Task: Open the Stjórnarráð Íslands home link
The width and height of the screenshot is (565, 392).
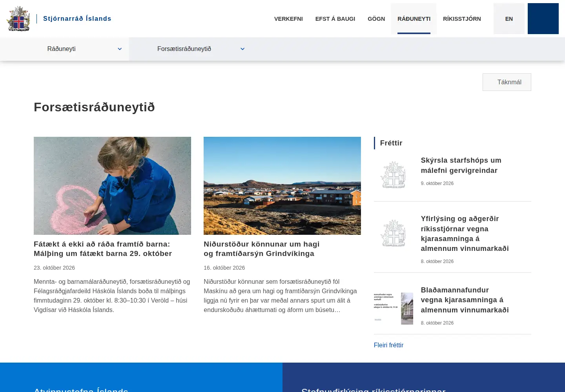Action: pyautogui.click(x=77, y=18)
